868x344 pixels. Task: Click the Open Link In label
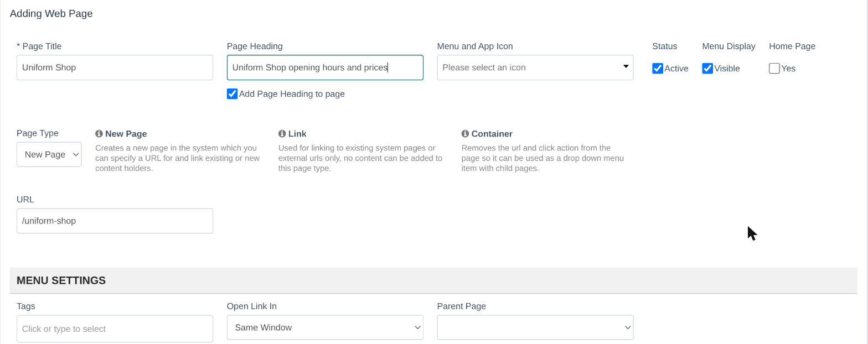[251, 306]
